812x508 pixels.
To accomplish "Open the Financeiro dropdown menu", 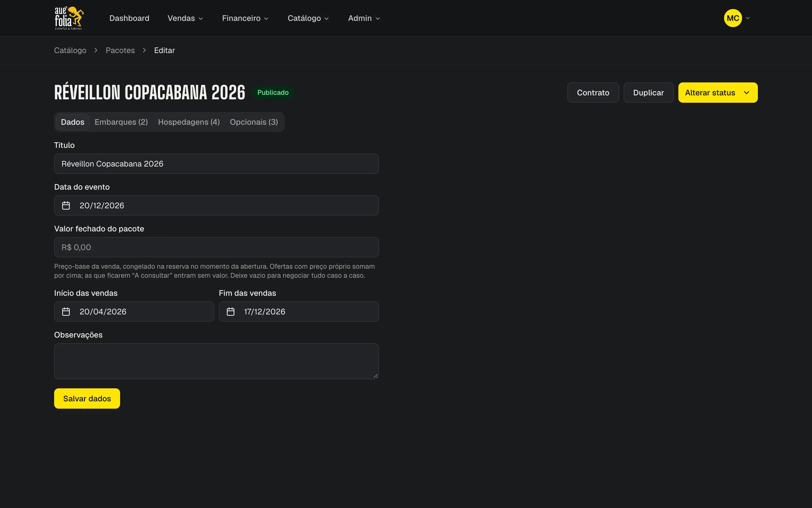I will click(x=245, y=18).
